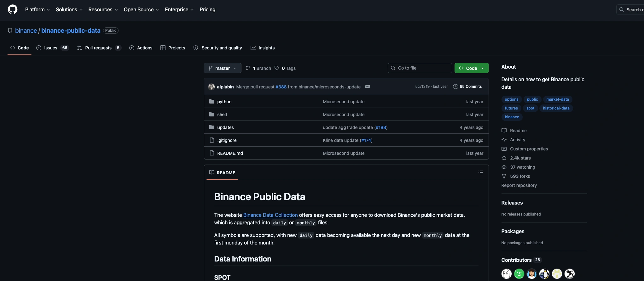Open the binance owner link

[26, 31]
